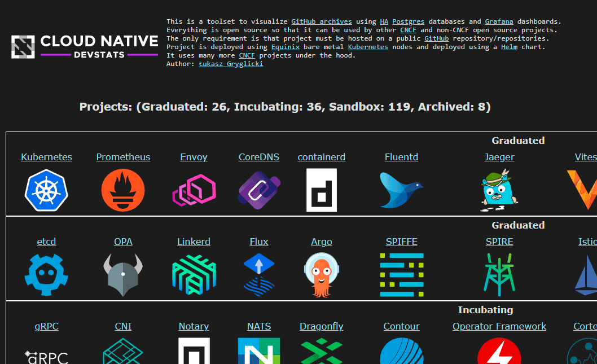Click the Vitess orange V logo
597x364 pixels.
coord(582,190)
